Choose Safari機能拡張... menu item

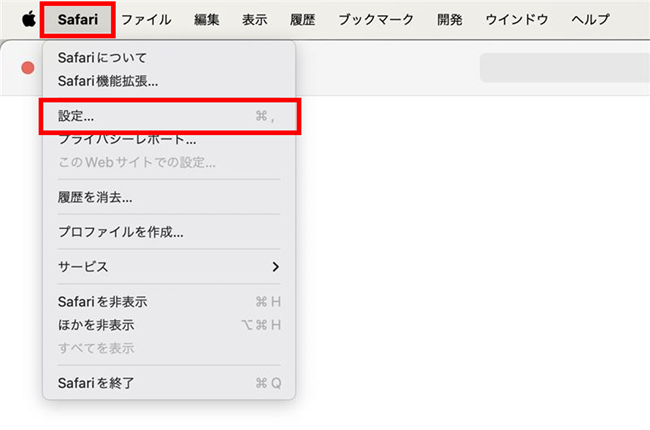tap(169, 81)
